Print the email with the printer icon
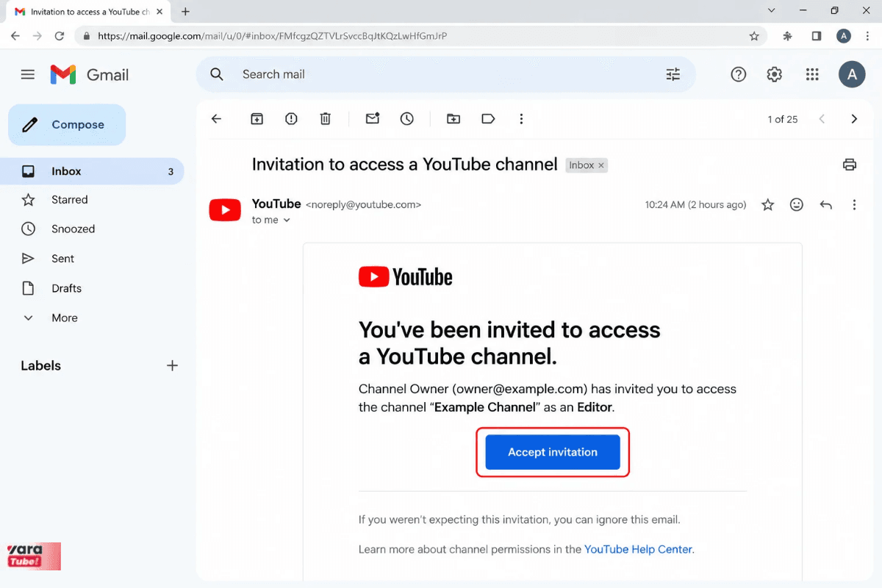The width and height of the screenshot is (882, 588). click(850, 165)
